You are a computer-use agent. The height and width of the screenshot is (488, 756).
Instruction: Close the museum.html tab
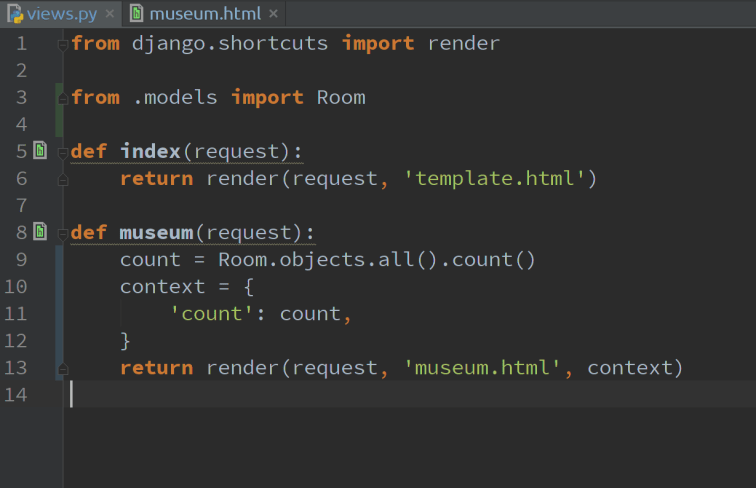pos(272,14)
